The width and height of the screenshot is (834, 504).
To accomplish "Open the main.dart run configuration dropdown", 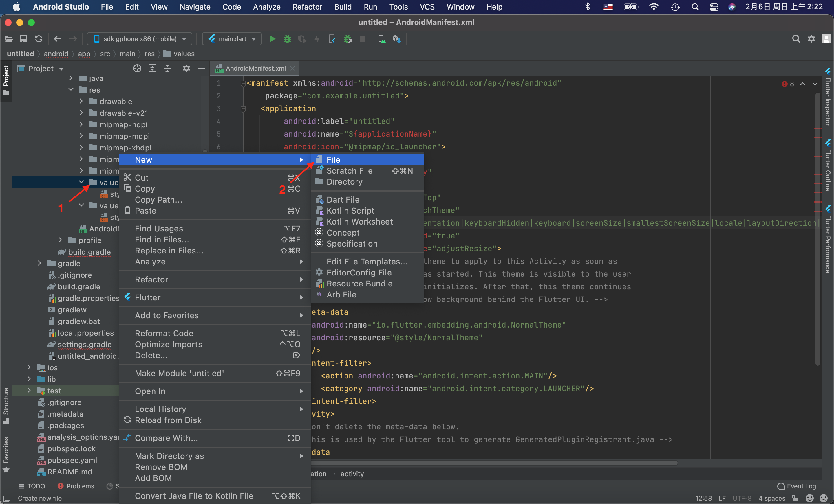I will (x=232, y=39).
